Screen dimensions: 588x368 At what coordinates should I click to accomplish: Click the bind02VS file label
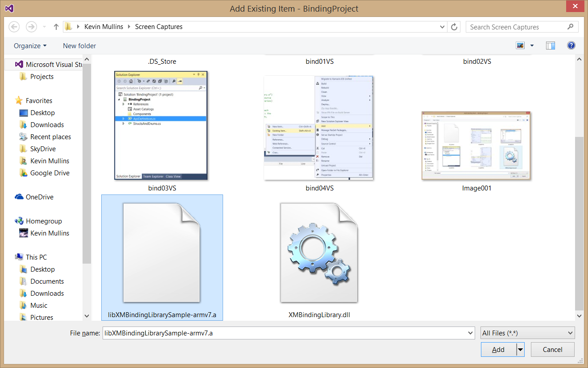477,62
